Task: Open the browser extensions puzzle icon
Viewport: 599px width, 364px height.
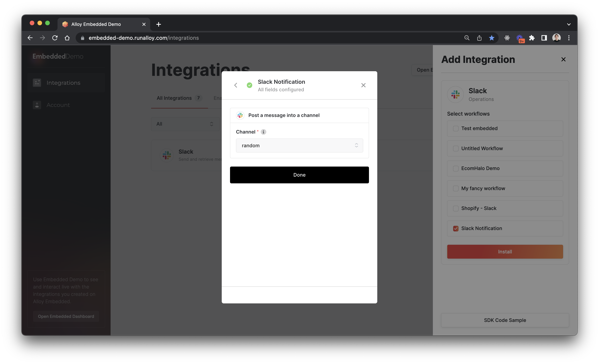Action: tap(532, 38)
